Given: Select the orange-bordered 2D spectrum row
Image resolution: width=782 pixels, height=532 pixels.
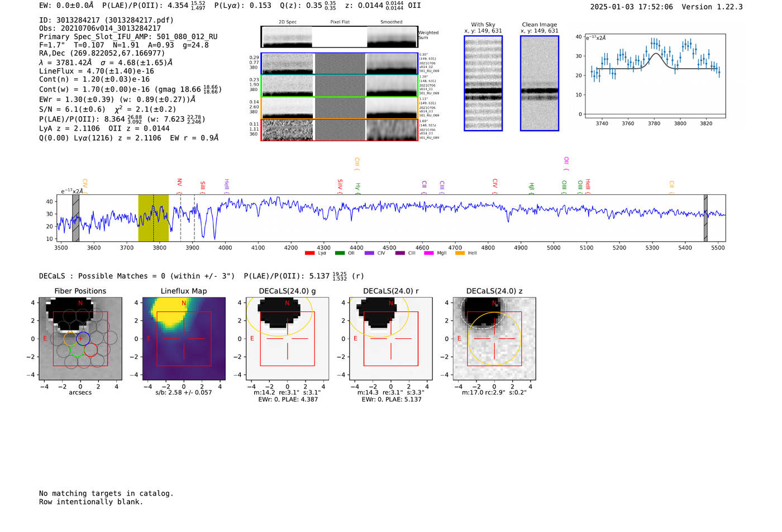Looking at the screenshot, I should tap(340, 108).
